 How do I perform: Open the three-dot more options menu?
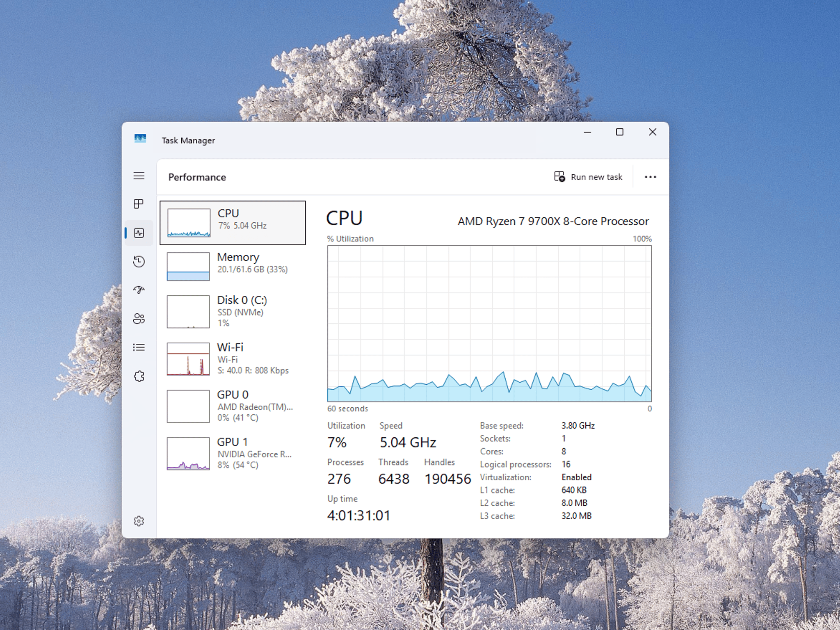tap(650, 177)
